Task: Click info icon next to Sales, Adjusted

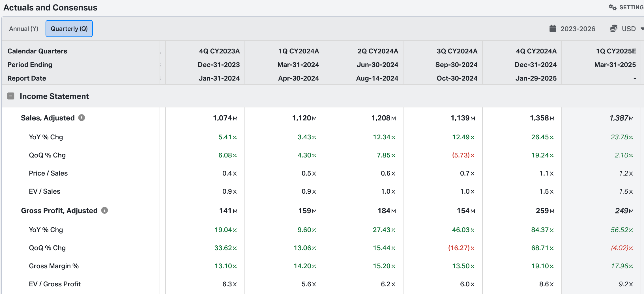Action: click(x=81, y=118)
